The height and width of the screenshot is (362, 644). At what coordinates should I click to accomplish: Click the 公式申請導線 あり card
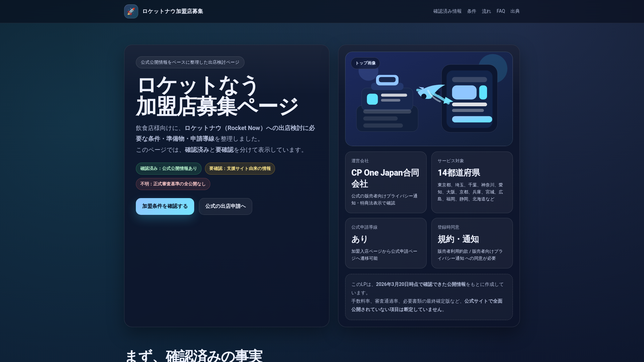click(386, 243)
